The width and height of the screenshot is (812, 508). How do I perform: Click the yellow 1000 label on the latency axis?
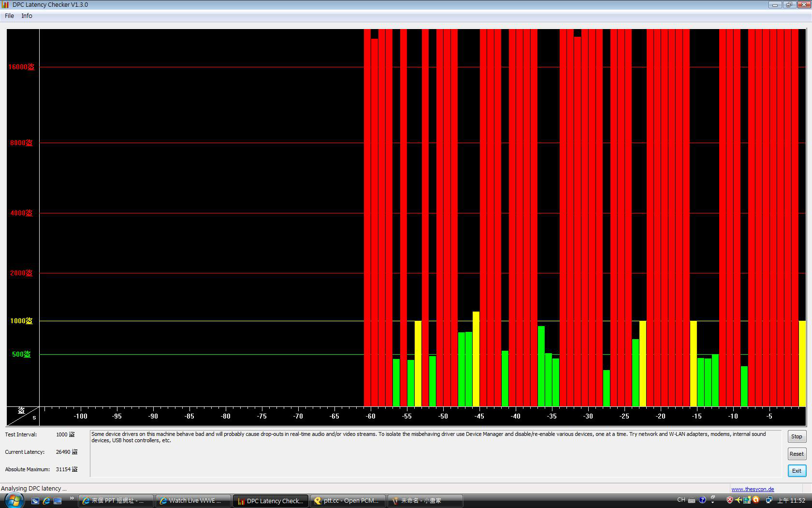click(21, 321)
